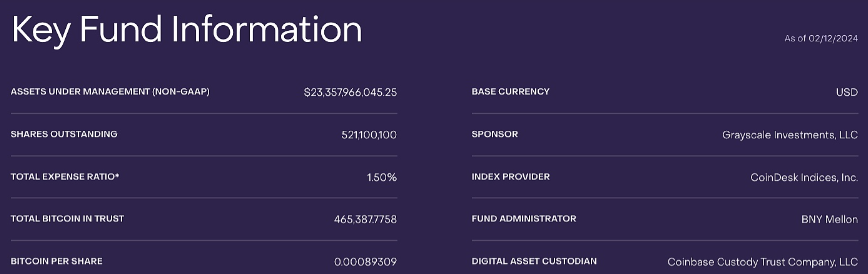Select the Assets Under Management (Non-GAAP) label

click(110, 92)
